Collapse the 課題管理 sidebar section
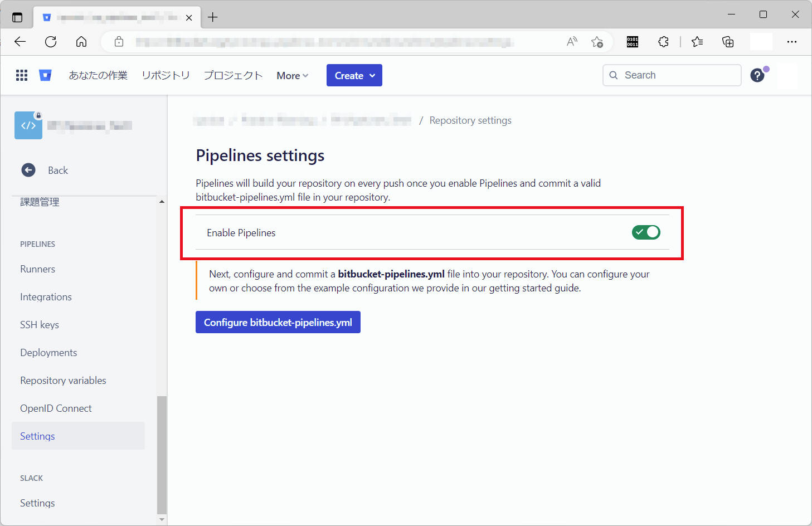 [x=161, y=201]
